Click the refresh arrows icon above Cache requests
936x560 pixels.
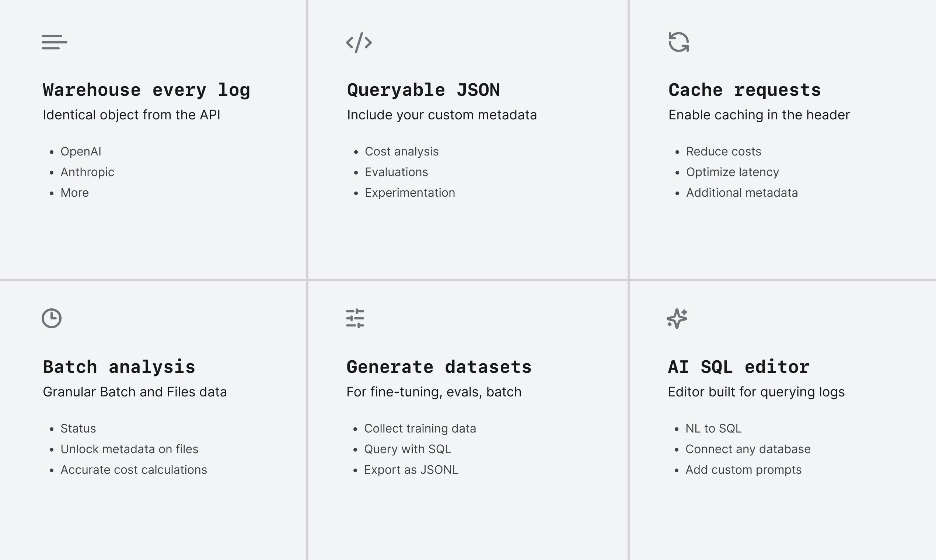679,42
